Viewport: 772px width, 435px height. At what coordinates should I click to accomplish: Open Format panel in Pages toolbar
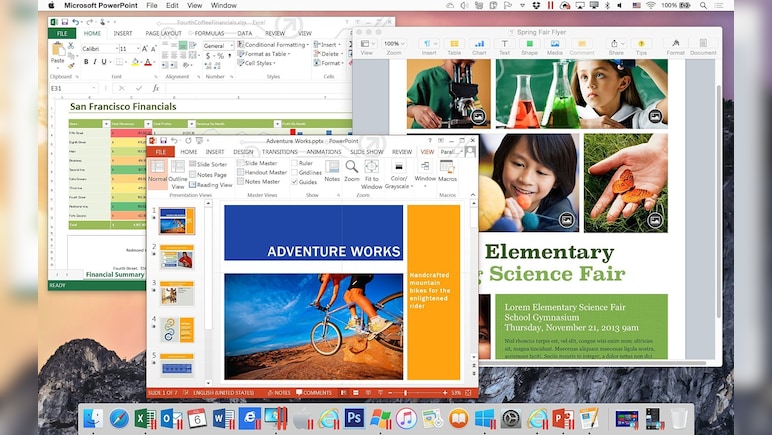click(676, 47)
